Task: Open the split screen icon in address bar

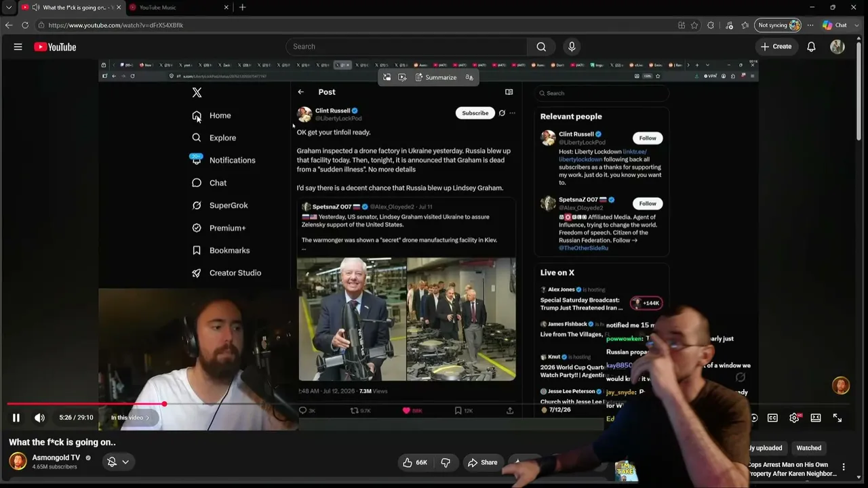Action: 682,25
